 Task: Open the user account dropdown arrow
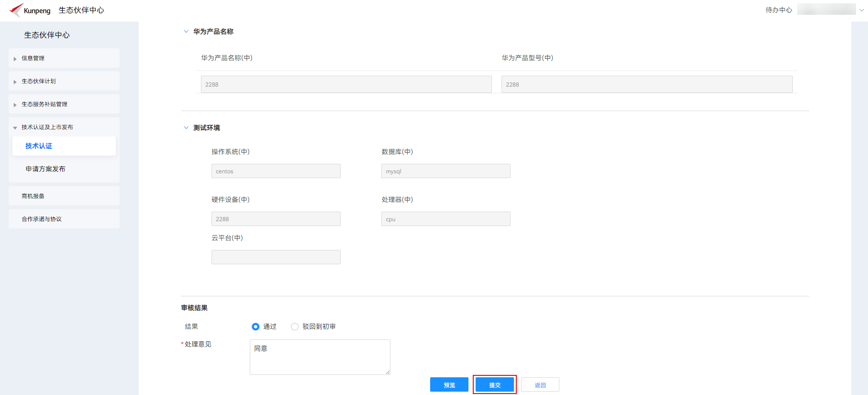[861, 10]
